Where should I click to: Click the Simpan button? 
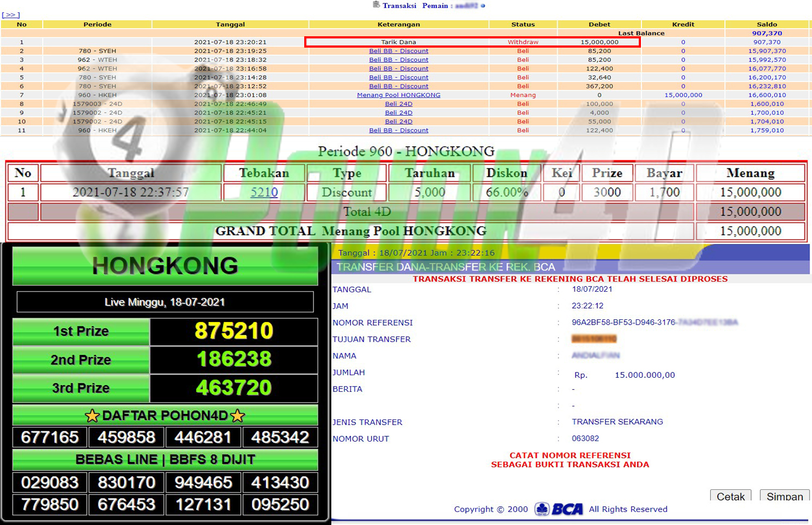[785, 496]
